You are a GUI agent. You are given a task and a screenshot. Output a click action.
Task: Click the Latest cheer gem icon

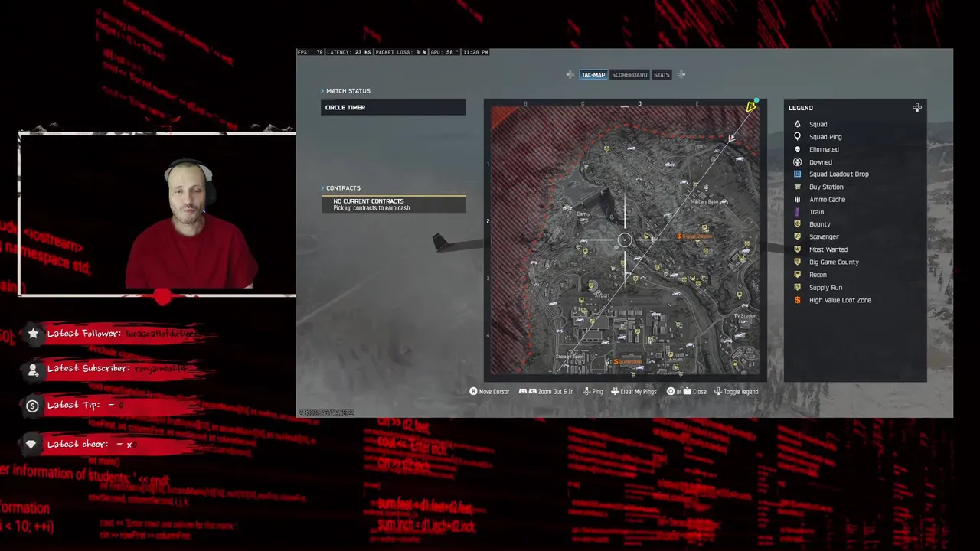click(x=31, y=444)
